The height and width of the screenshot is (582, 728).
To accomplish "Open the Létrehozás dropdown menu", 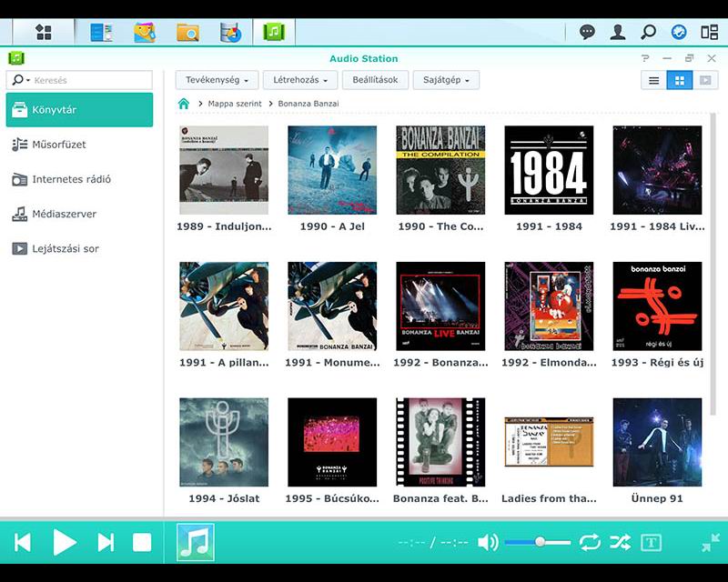I will point(300,80).
